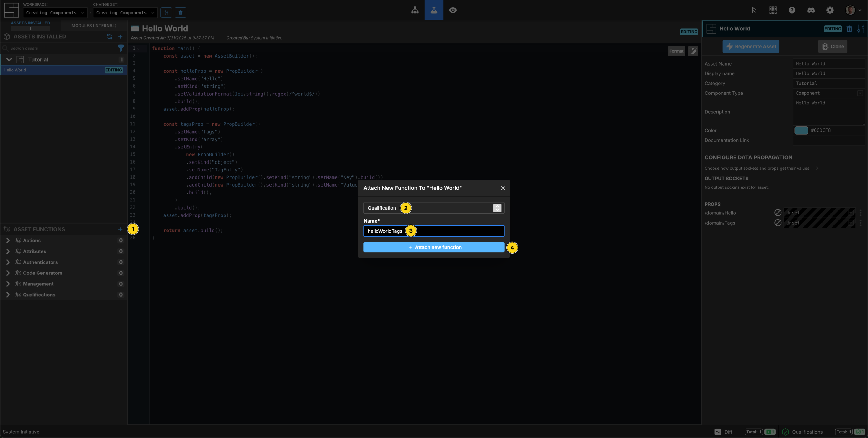Click the sliders icon in Hello World panel
The width and height of the screenshot is (868, 438).
[x=861, y=29]
